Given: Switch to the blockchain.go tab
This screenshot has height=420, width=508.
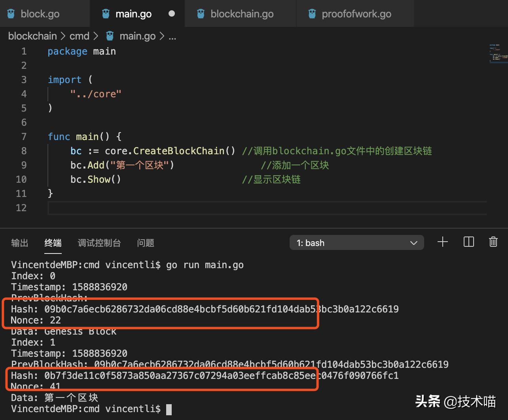Looking at the screenshot, I should [242, 14].
